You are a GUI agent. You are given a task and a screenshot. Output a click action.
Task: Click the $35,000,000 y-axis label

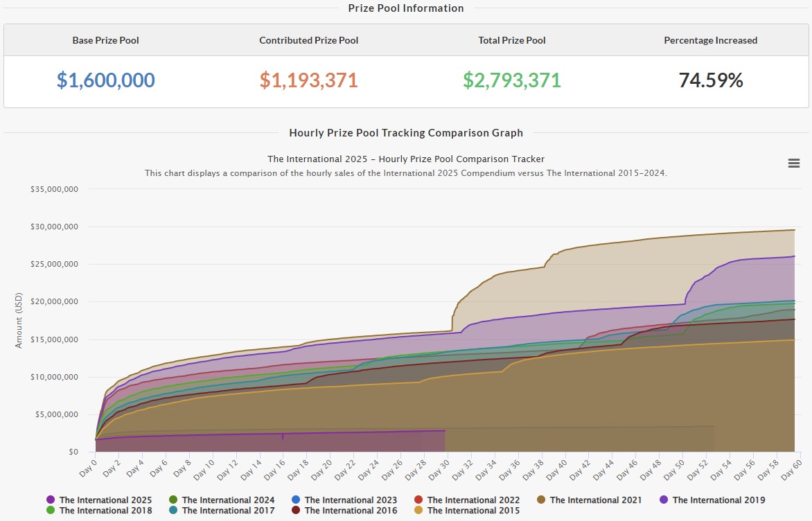click(54, 189)
